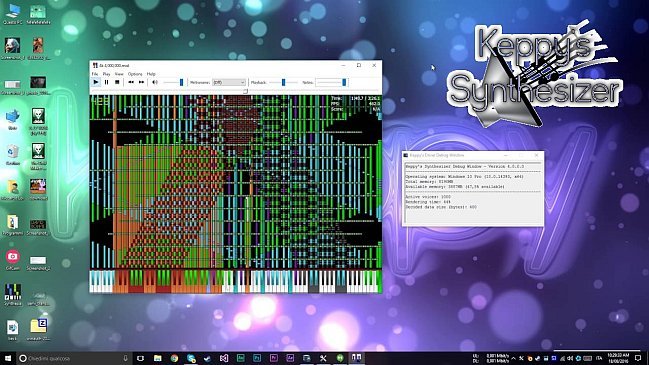649x365 pixels.
Task: Open File Explorer from the taskbar
Action: (x=158, y=358)
